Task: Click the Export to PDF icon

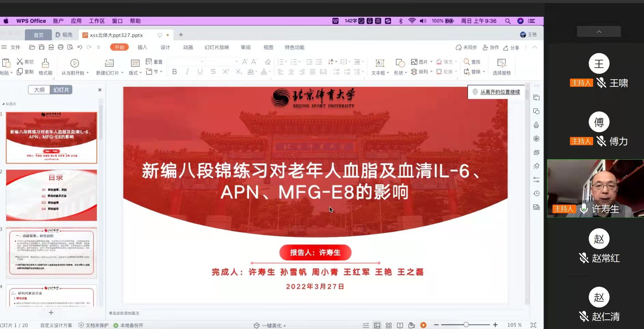Action: click(51, 47)
